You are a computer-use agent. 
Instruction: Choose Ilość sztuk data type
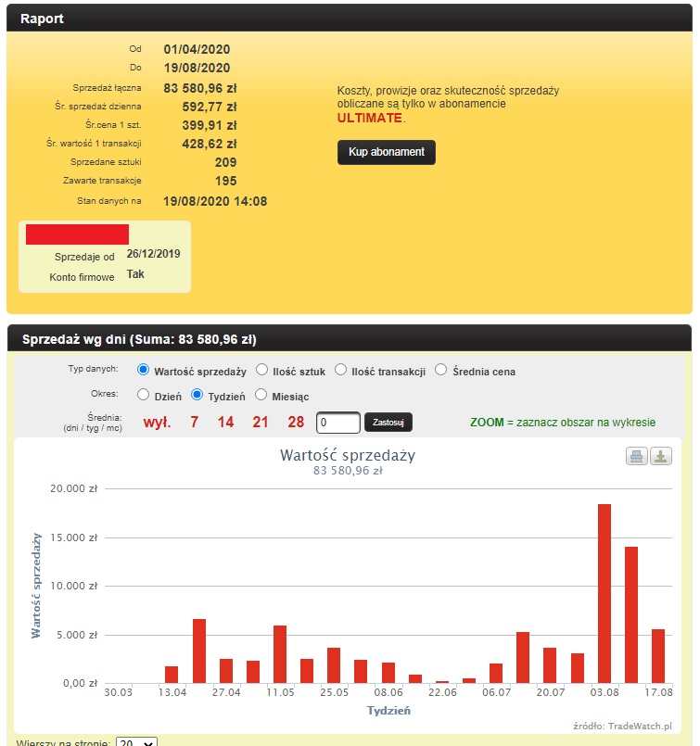(x=262, y=371)
